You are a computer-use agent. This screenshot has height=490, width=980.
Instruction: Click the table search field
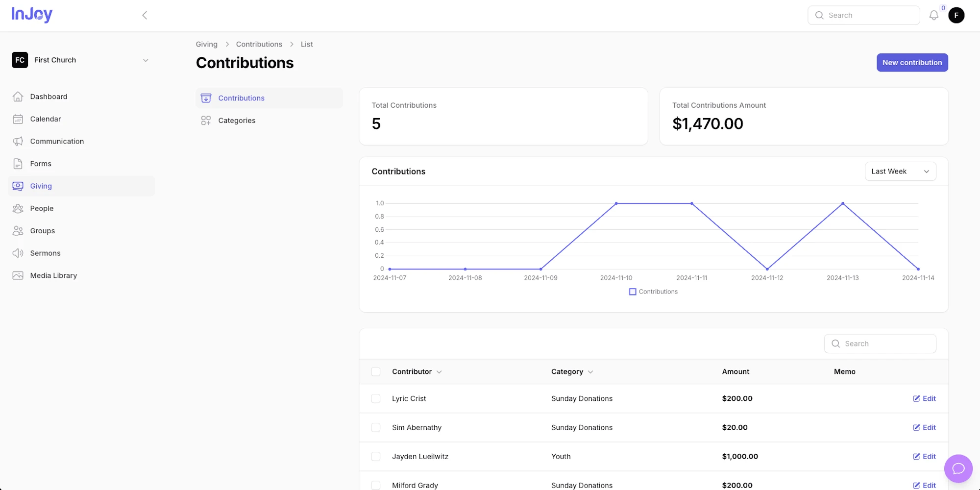tap(880, 343)
